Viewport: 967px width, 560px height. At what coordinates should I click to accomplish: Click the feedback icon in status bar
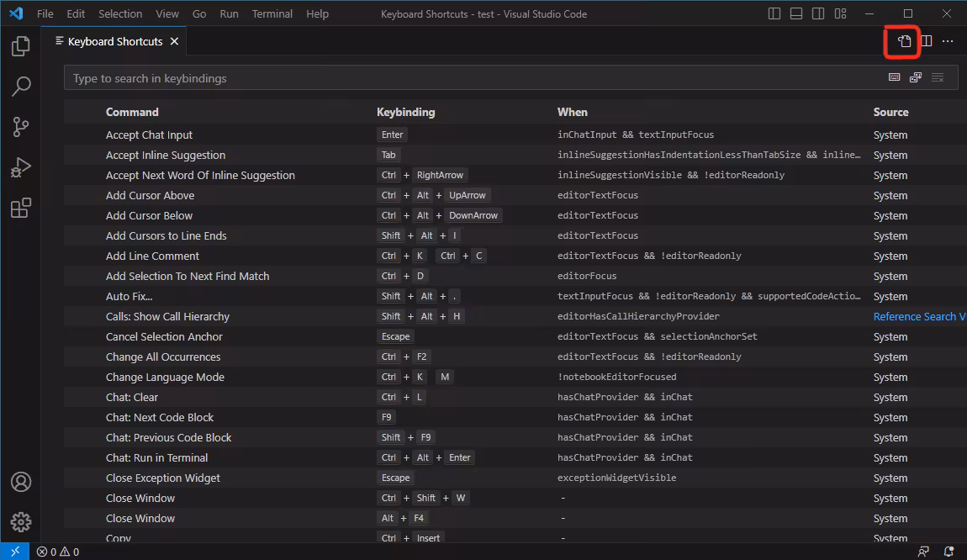click(x=923, y=552)
